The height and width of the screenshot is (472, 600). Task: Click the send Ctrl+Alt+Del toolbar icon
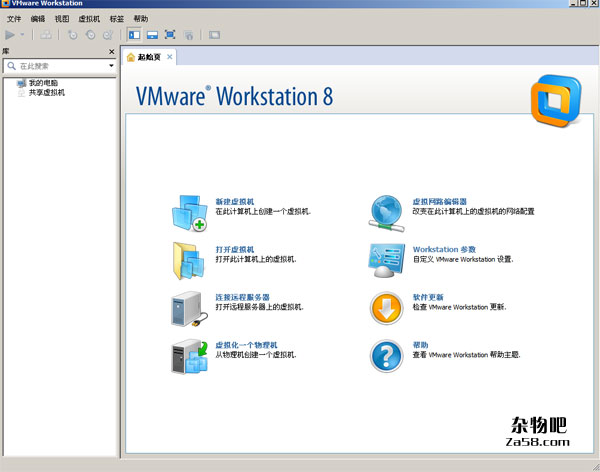pyautogui.click(x=46, y=35)
